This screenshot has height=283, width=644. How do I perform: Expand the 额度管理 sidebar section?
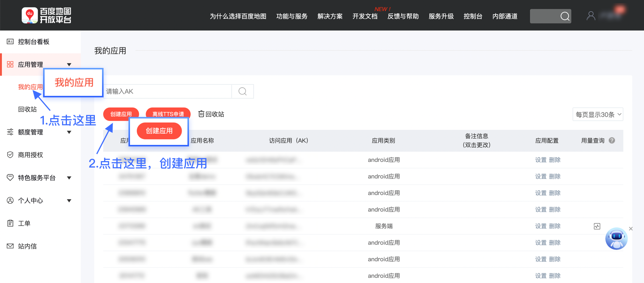69,132
